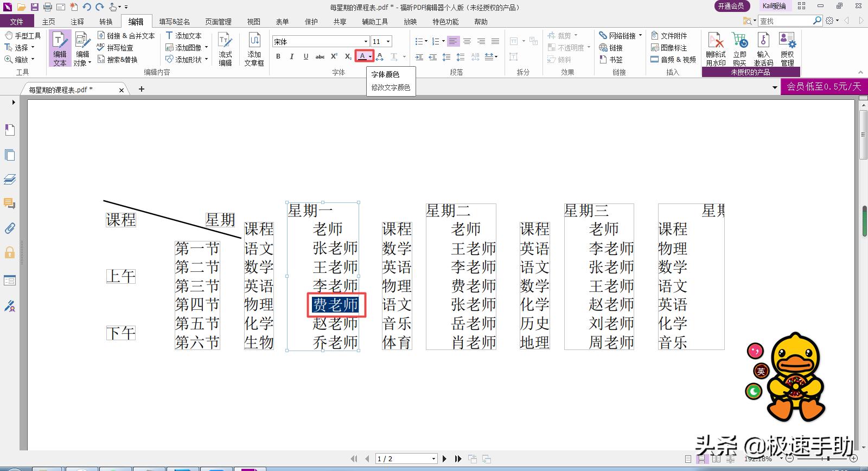Open 链接 & 合并文本 tool
Viewport: 868px width, 471px height.
126,35
